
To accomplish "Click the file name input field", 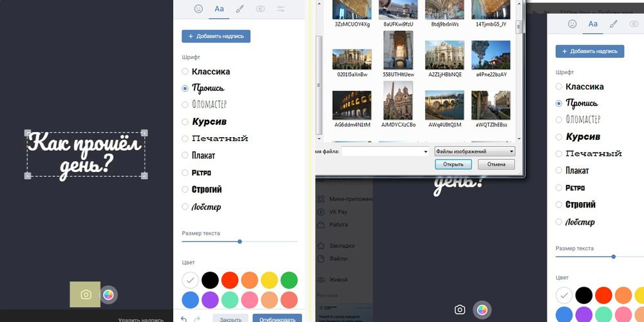I will coord(382,151).
